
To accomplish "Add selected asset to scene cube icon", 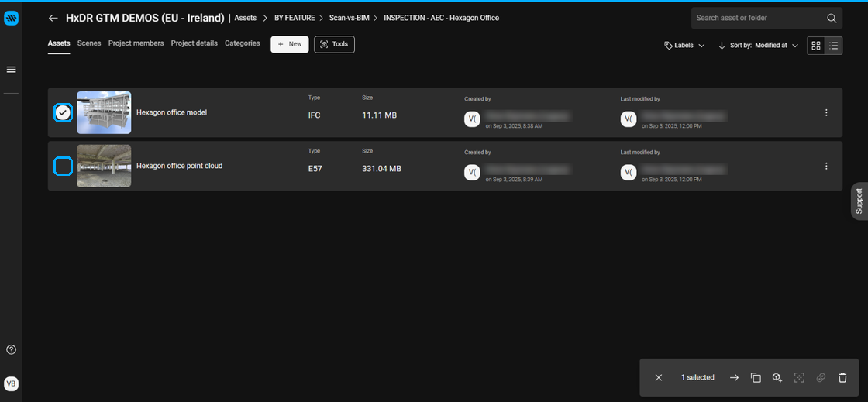I will point(777,378).
